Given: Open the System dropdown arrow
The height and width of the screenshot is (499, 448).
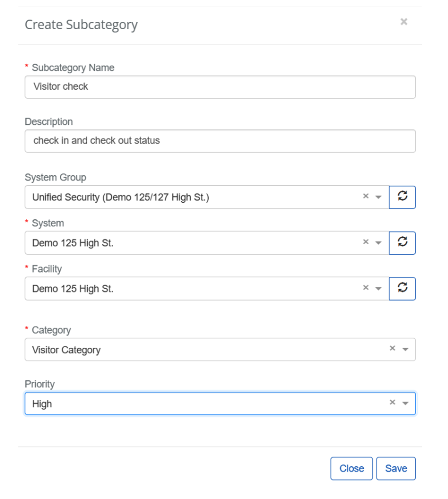Looking at the screenshot, I should click(379, 243).
